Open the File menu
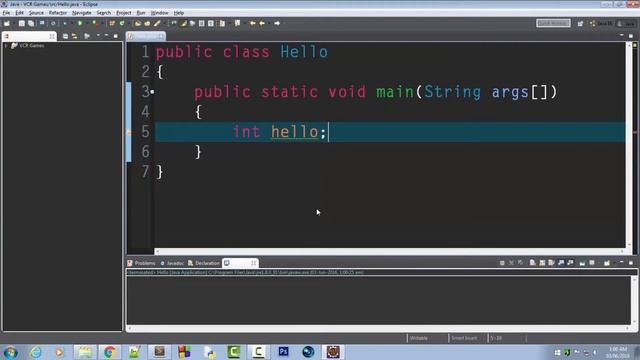The image size is (640, 360). pyautogui.click(x=6, y=13)
